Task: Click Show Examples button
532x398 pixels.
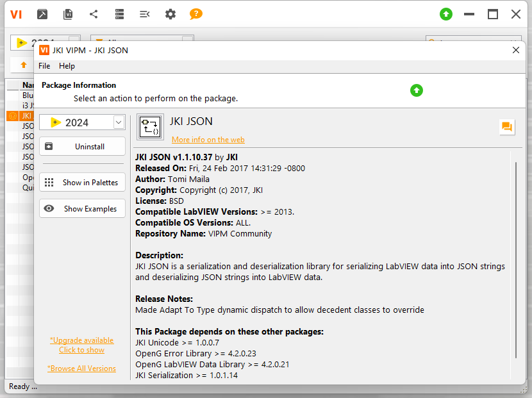Action: pos(83,208)
